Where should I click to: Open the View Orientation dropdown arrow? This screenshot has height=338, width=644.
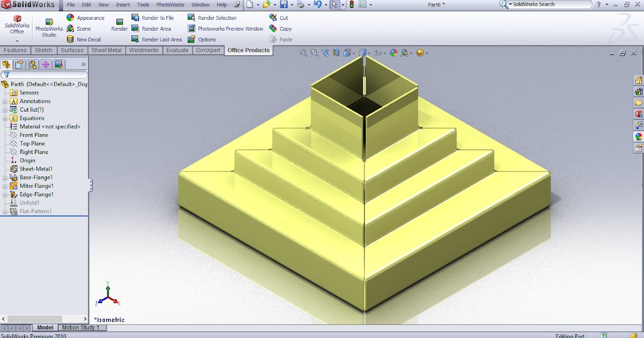(x=370, y=53)
